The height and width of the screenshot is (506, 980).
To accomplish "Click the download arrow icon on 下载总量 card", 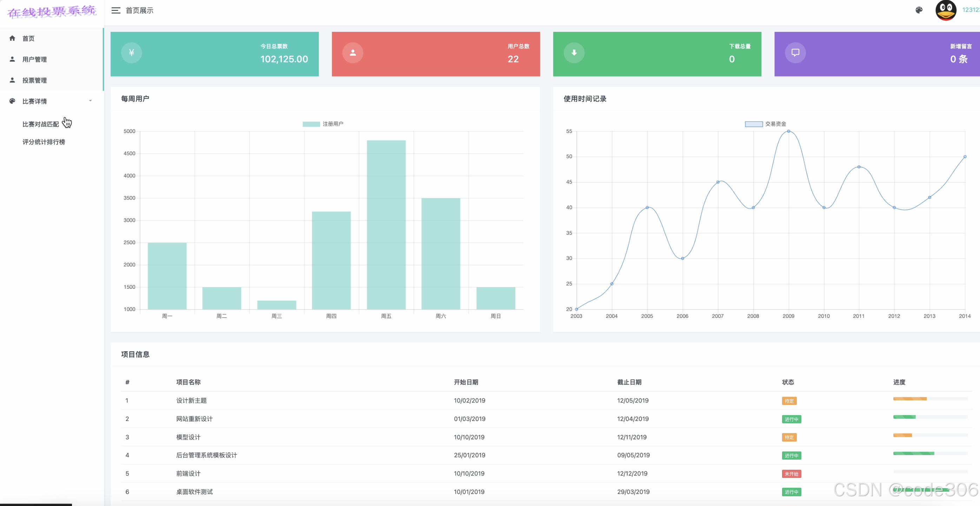I will pyautogui.click(x=574, y=53).
